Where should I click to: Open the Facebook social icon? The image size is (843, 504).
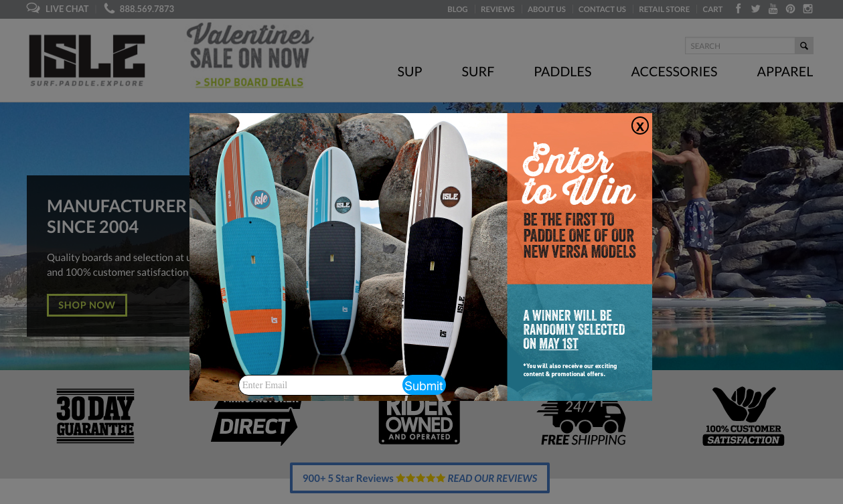[x=739, y=9]
